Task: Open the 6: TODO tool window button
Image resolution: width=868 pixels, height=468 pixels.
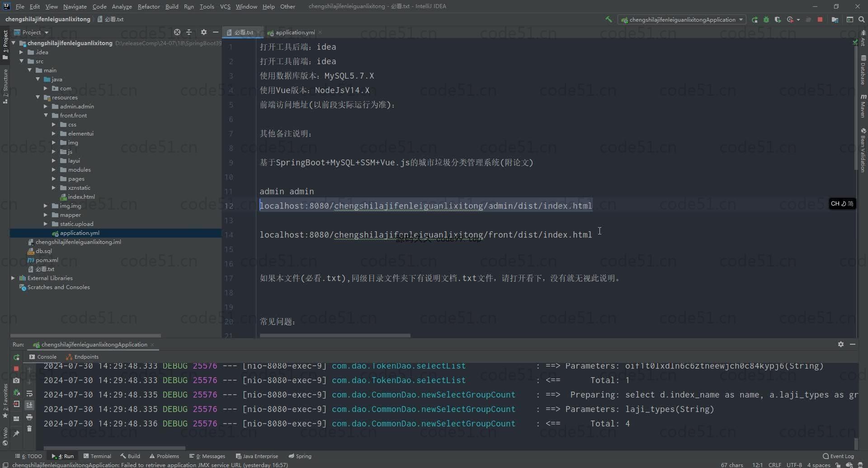Action: (x=28, y=456)
